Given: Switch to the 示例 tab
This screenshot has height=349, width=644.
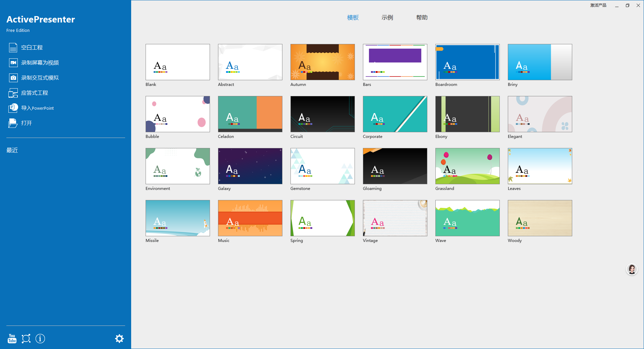Looking at the screenshot, I should coord(387,17).
